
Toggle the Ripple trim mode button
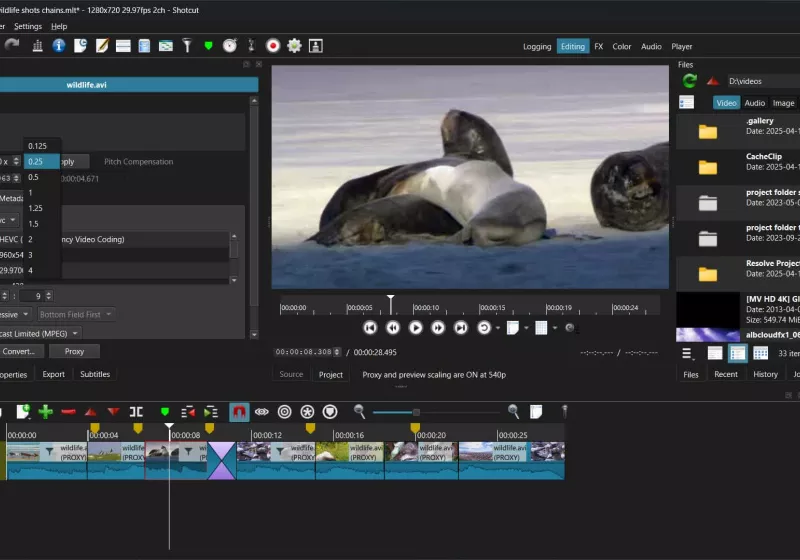285,412
